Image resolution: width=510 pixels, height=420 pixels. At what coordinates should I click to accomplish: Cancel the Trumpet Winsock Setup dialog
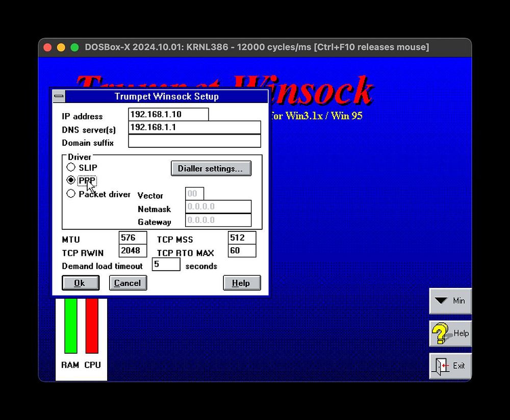click(x=128, y=283)
